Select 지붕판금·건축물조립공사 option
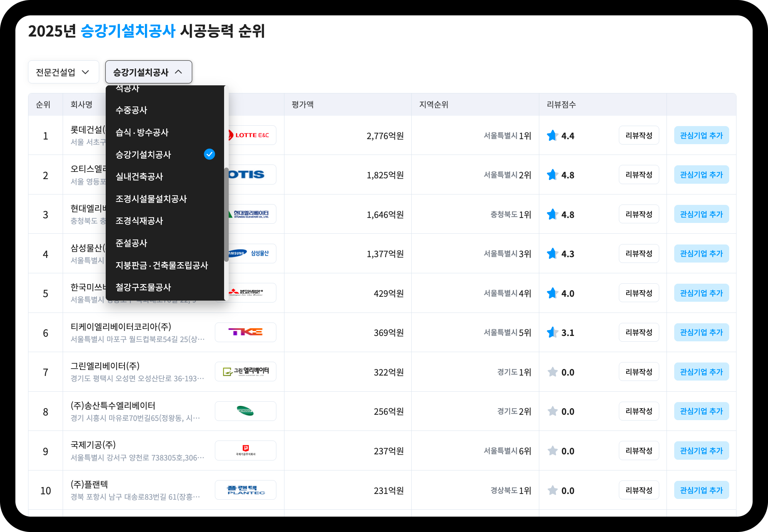Image resolution: width=768 pixels, height=532 pixels. [165, 265]
